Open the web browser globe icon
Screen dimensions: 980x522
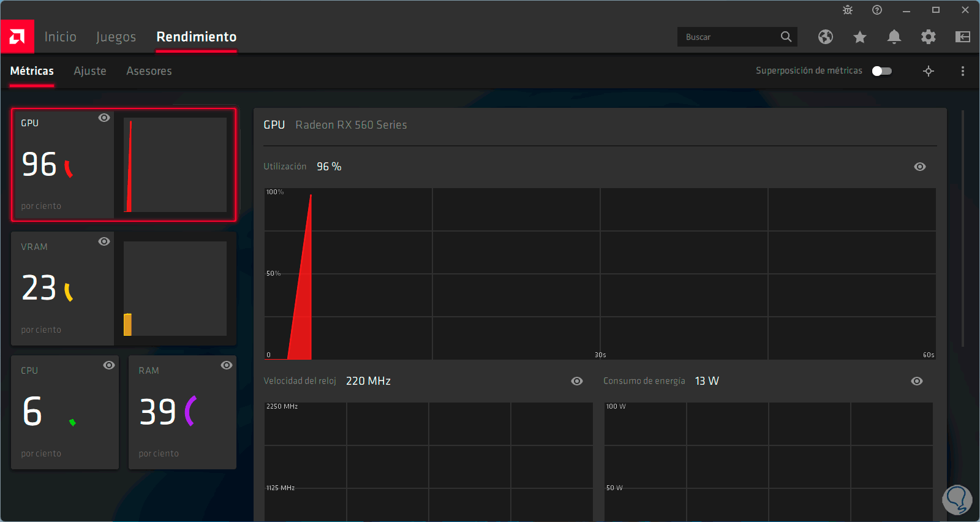pyautogui.click(x=826, y=37)
